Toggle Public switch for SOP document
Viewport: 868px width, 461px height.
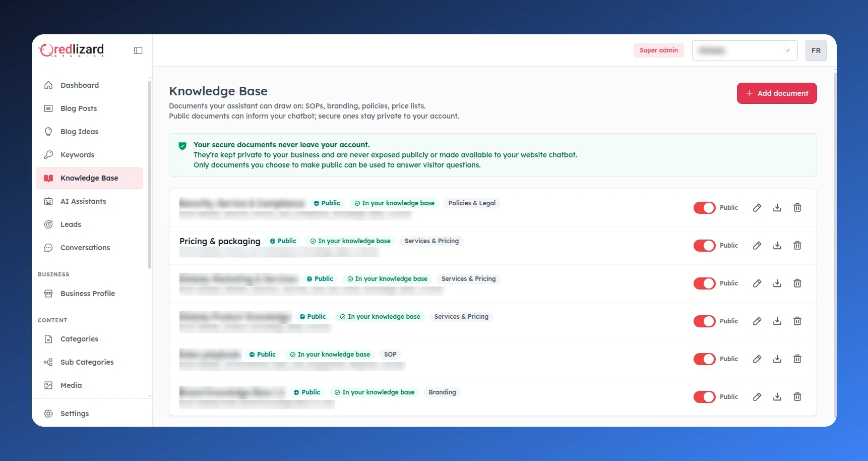[x=704, y=359]
